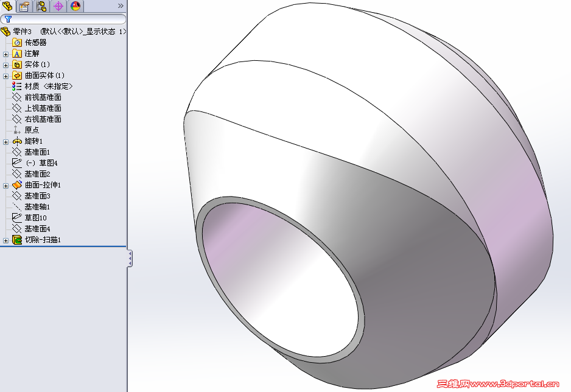Select the 基准轴1 axis icon
Viewport: 571px width, 392px height.
[17, 207]
